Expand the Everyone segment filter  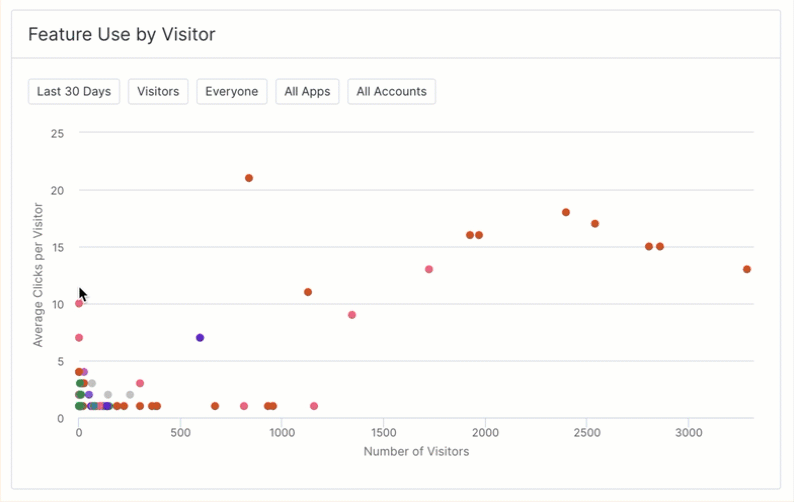pyautogui.click(x=232, y=92)
